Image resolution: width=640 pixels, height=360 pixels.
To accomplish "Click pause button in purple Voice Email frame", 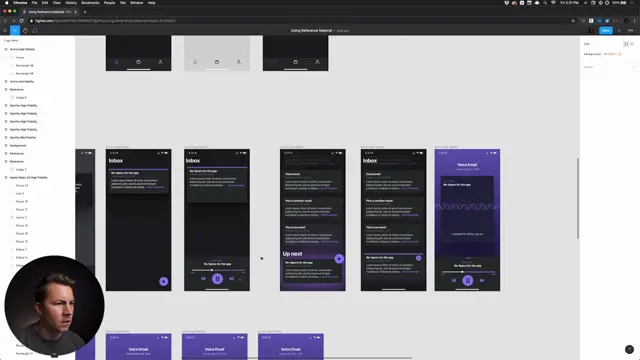I will [x=468, y=280].
